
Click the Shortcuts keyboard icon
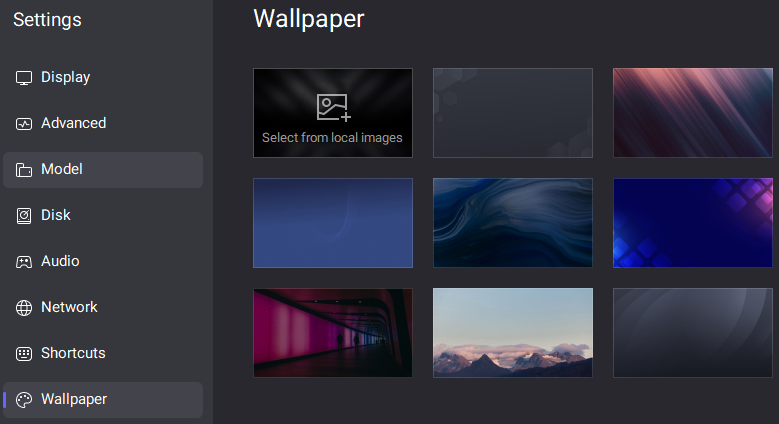point(24,354)
